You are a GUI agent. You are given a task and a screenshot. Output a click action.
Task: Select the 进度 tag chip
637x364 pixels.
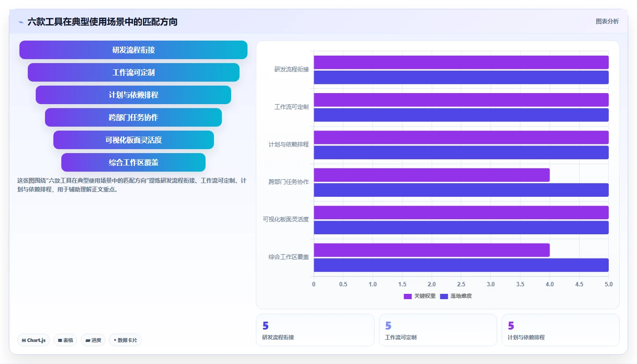click(93, 340)
